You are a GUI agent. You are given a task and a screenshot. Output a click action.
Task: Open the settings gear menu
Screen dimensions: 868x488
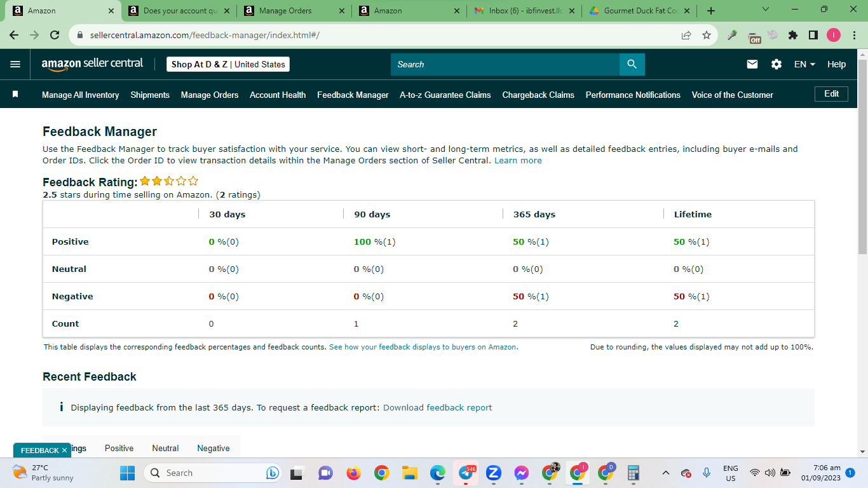click(x=776, y=64)
